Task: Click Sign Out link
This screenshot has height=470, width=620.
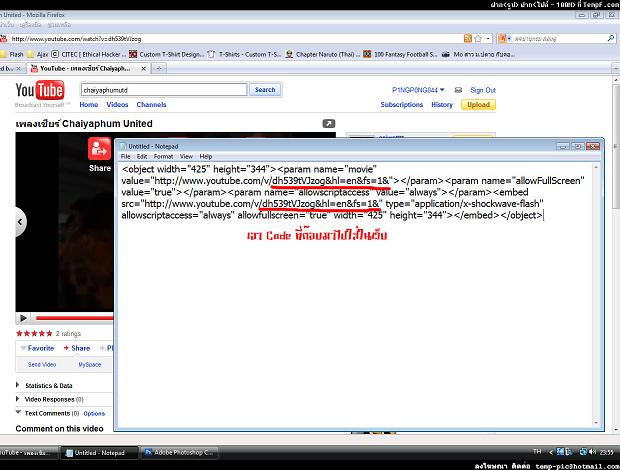Action: click(483, 90)
